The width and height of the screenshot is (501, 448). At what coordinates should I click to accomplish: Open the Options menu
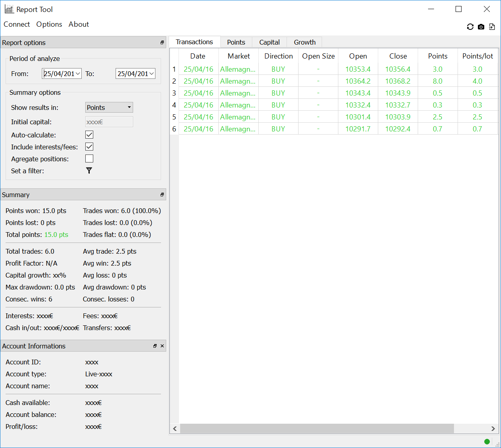49,24
